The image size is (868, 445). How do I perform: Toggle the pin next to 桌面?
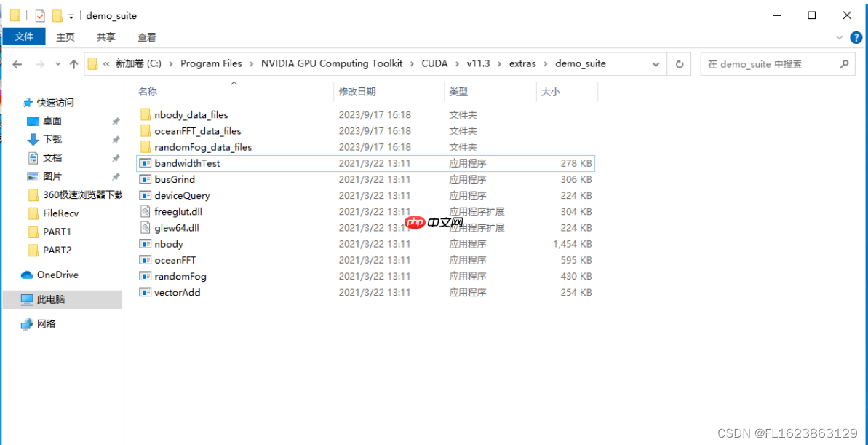(115, 121)
